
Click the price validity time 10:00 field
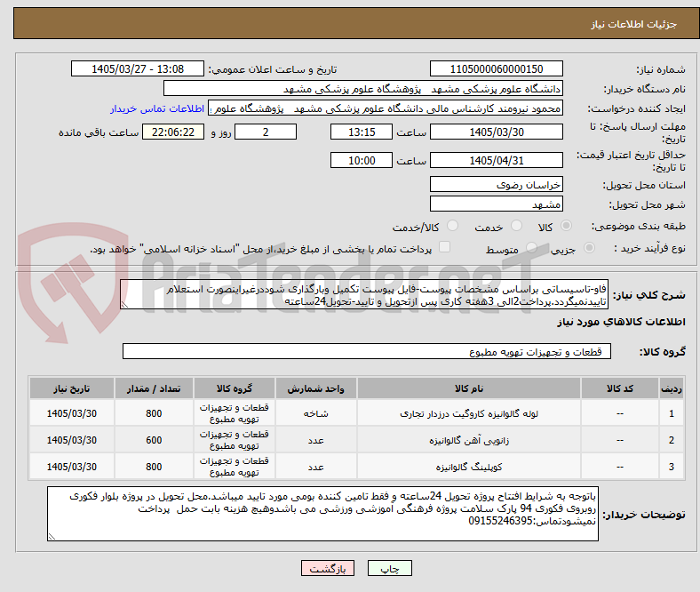pyautogui.click(x=362, y=160)
